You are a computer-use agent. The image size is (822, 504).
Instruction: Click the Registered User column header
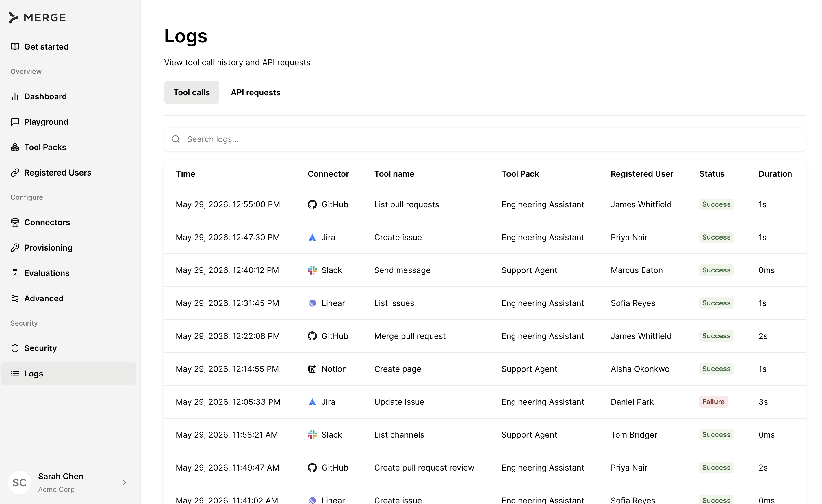coord(642,174)
